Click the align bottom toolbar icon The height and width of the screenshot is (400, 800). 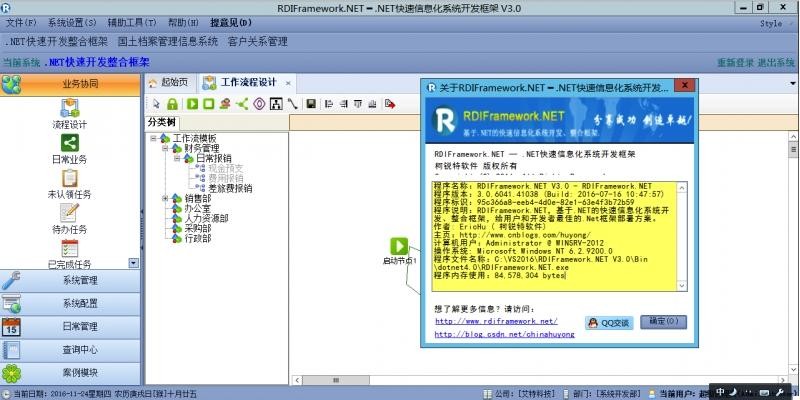(372, 104)
